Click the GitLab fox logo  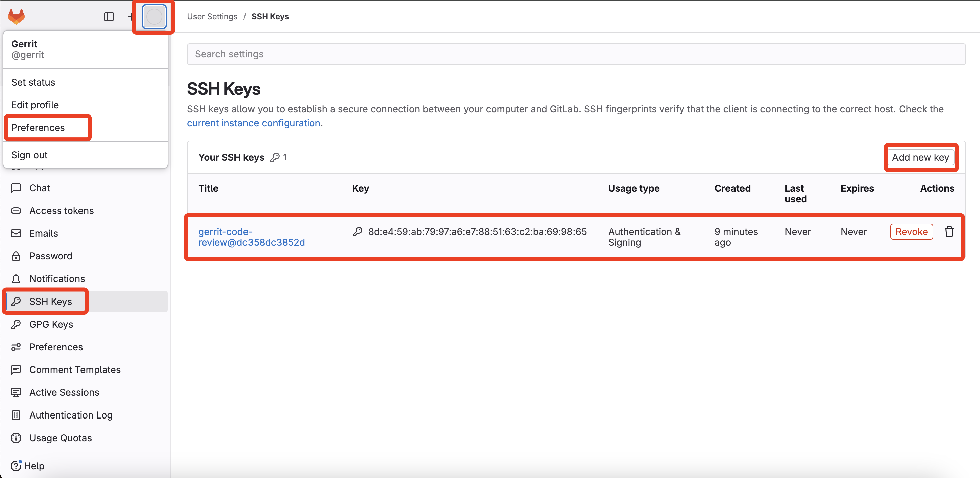tap(16, 16)
